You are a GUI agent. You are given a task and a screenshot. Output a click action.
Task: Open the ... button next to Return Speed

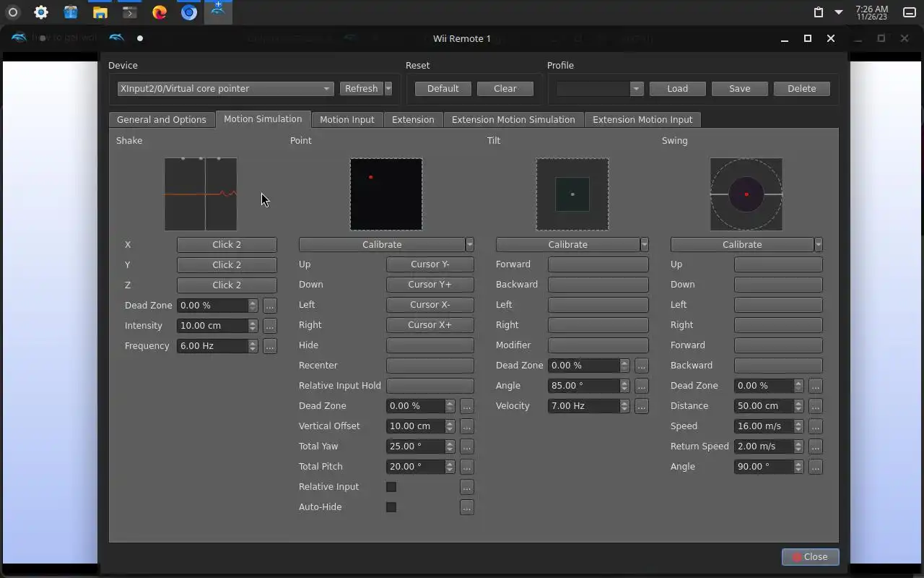816,447
